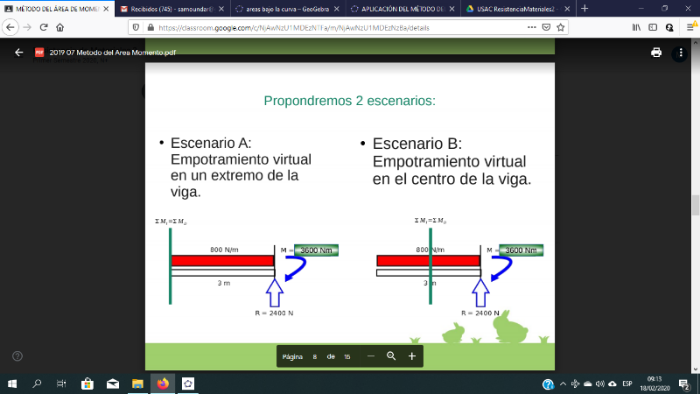Open Windows Start menu
The width and height of the screenshot is (700, 394).
tap(12, 384)
